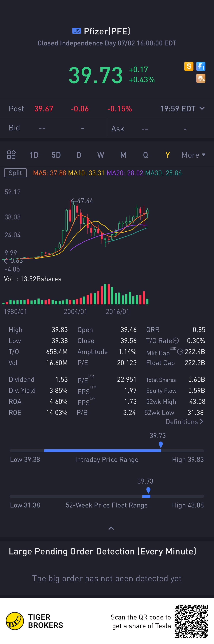Viewport: 214px width, 644px height.
Task: Tap the 52wk High 43.08 value
Action: 197,401
